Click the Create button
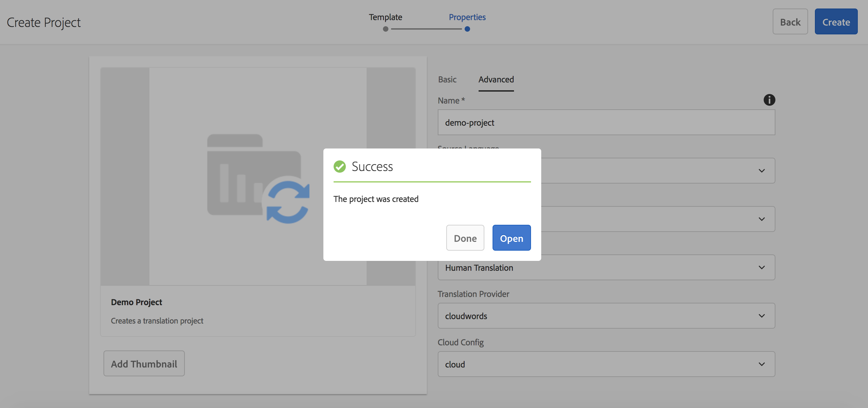 [836, 22]
